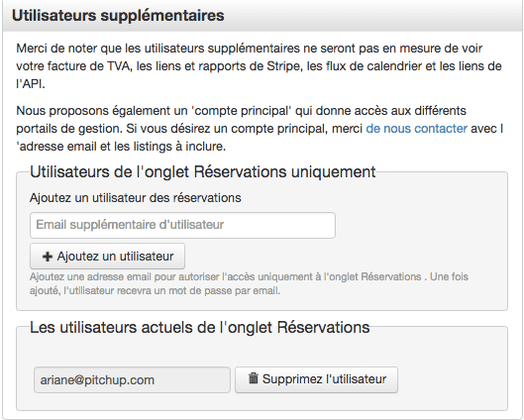This screenshot has width=524, height=420.
Task: Click the label 'Ajoutez un utilisateur des réservations'
Action: pyautogui.click(x=136, y=198)
